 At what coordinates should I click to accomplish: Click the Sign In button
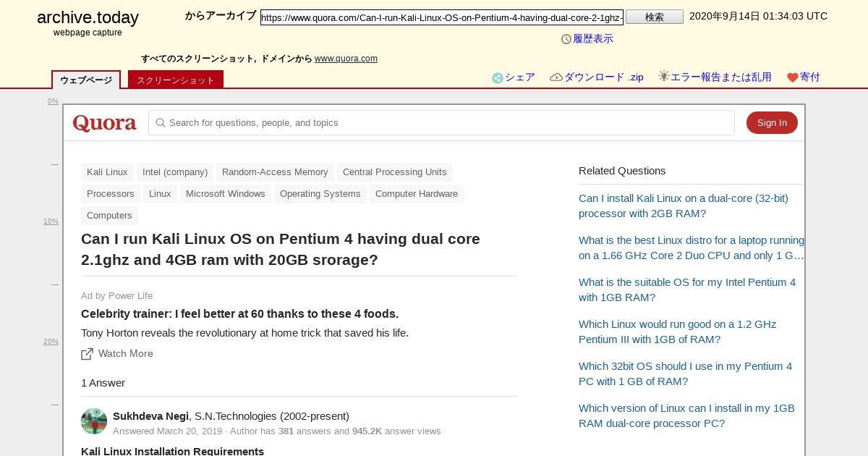[x=772, y=123]
